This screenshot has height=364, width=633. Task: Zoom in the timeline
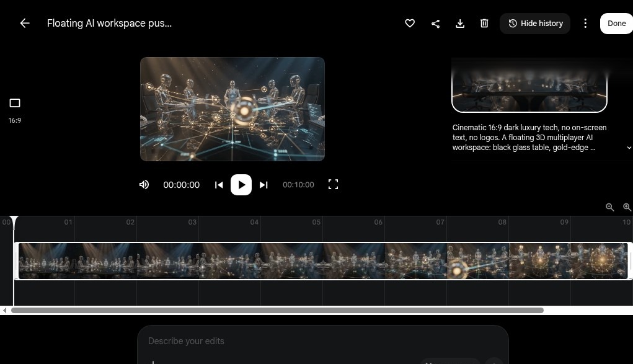pos(627,207)
